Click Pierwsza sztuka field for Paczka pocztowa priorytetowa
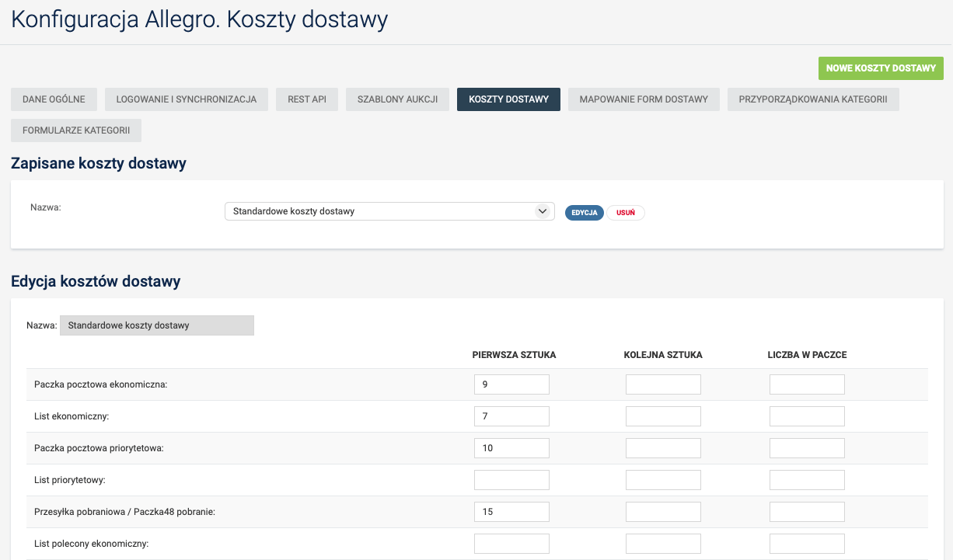The width and height of the screenshot is (953, 560). pyautogui.click(x=511, y=448)
